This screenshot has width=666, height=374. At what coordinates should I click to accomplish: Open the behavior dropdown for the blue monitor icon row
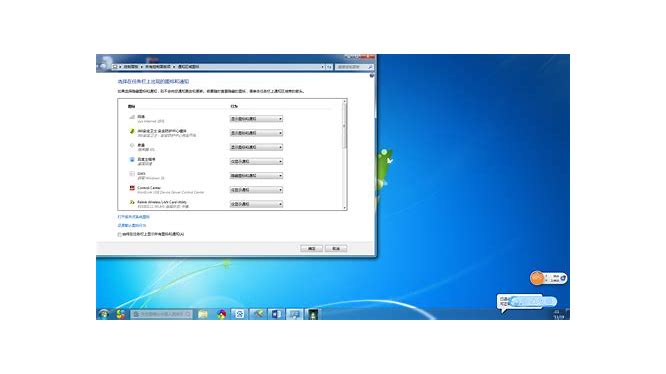[x=256, y=161]
